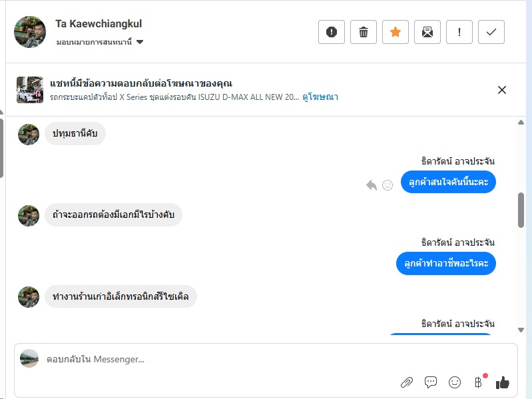The width and height of the screenshot is (532, 399).
Task: Open saved replies speech bubble icon
Action: tap(431, 382)
